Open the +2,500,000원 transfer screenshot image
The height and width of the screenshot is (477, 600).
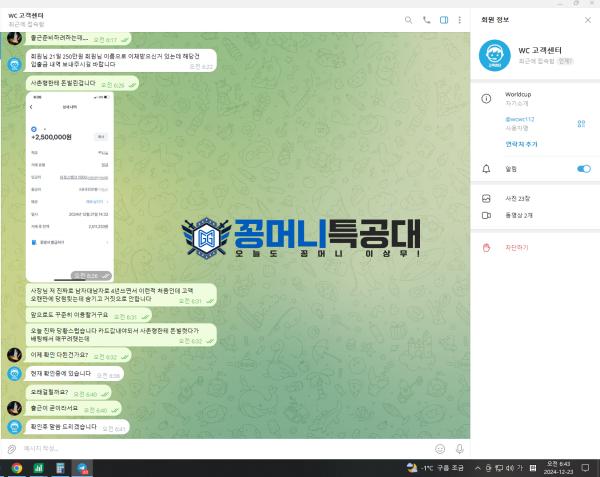click(x=70, y=187)
